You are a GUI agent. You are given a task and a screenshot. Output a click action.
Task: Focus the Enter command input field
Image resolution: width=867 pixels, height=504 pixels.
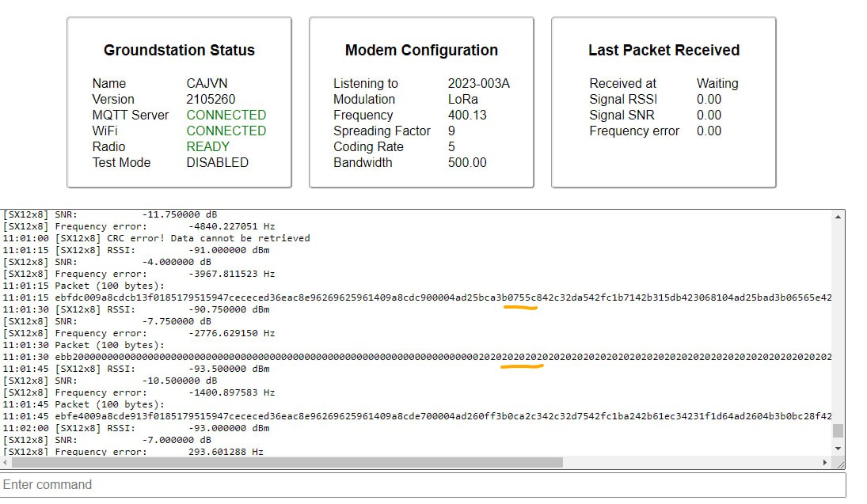click(423, 484)
